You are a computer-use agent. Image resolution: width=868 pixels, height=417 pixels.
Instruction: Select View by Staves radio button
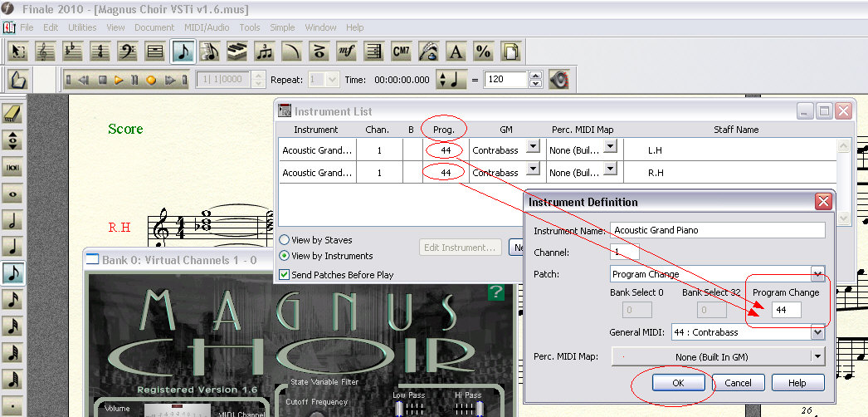[284, 240]
